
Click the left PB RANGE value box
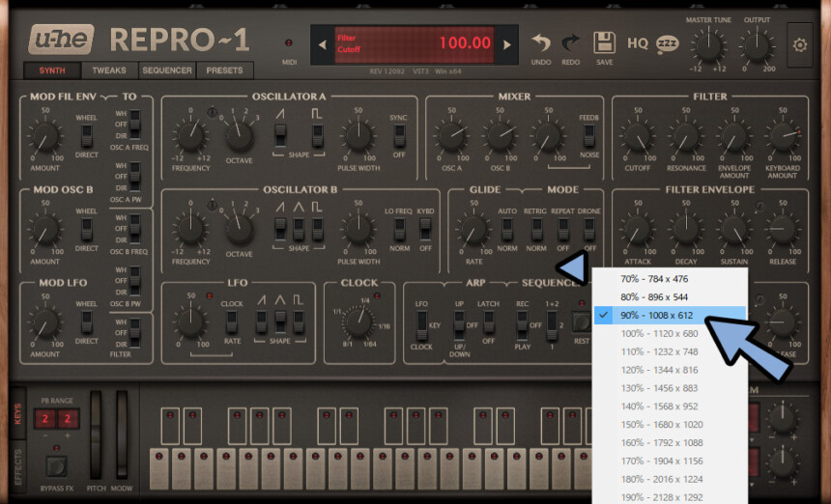point(45,419)
